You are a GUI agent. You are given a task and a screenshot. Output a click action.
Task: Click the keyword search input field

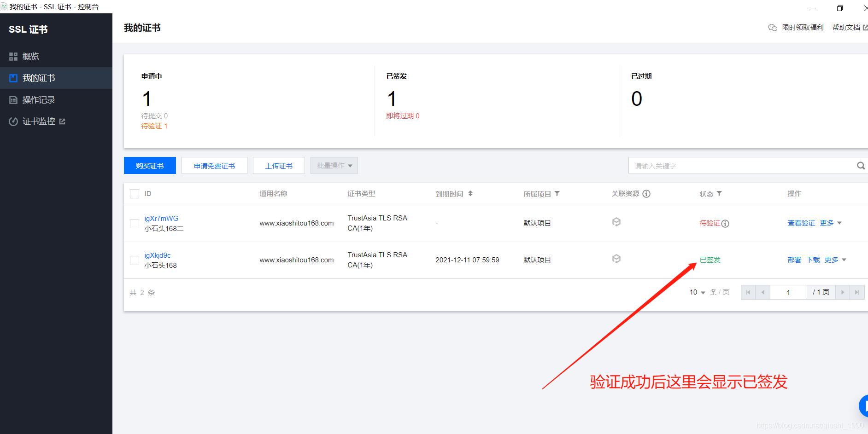pos(742,166)
